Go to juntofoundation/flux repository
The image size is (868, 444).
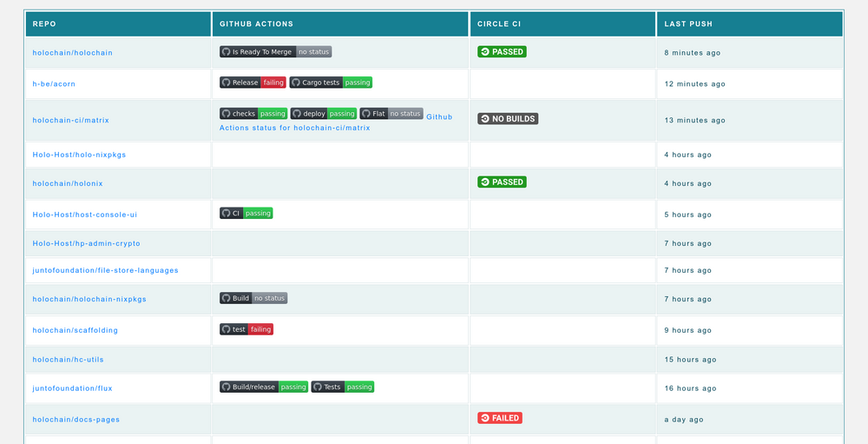click(75, 388)
